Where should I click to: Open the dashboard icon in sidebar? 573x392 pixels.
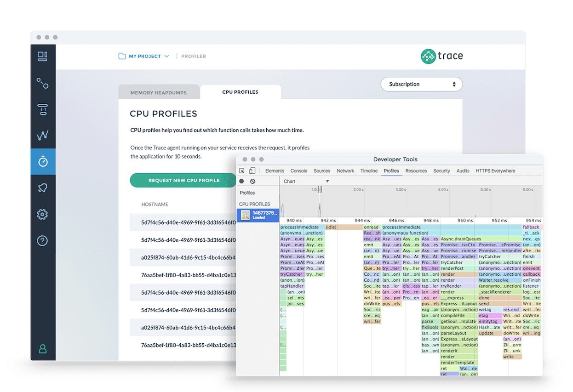point(42,57)
